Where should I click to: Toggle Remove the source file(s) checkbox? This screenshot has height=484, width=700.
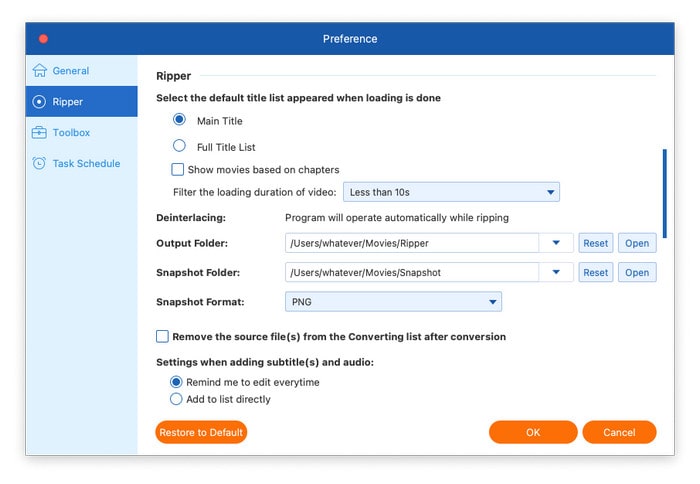click(162, 337)
